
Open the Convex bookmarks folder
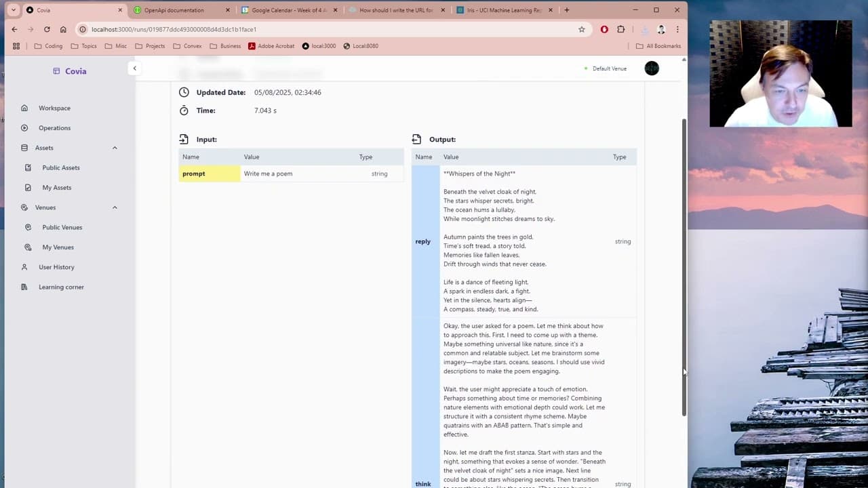(187, 46)
